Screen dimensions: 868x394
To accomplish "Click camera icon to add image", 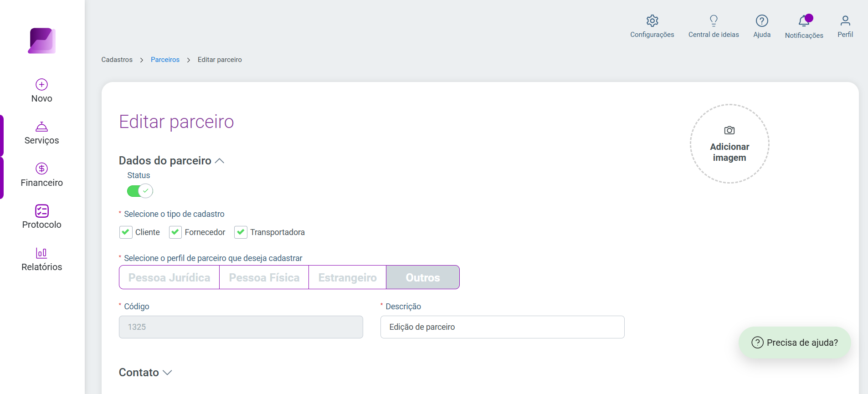I will [729, 130].
